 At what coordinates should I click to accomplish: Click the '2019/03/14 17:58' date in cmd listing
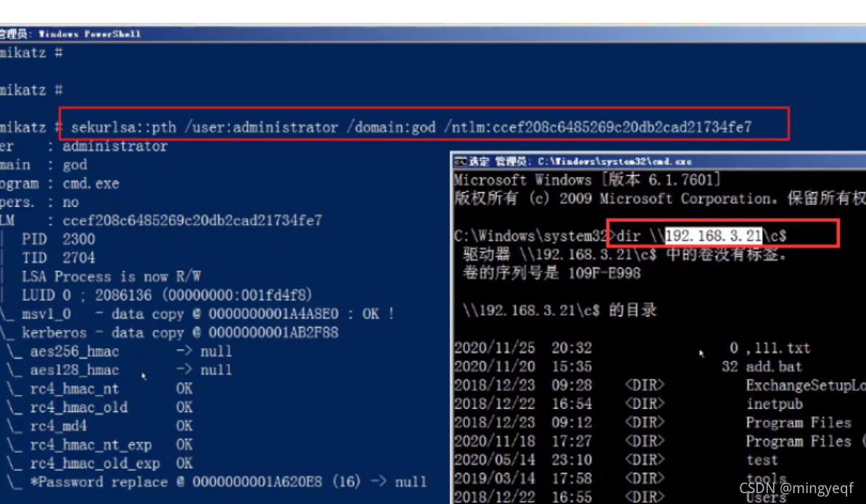[x=523, y=479]
